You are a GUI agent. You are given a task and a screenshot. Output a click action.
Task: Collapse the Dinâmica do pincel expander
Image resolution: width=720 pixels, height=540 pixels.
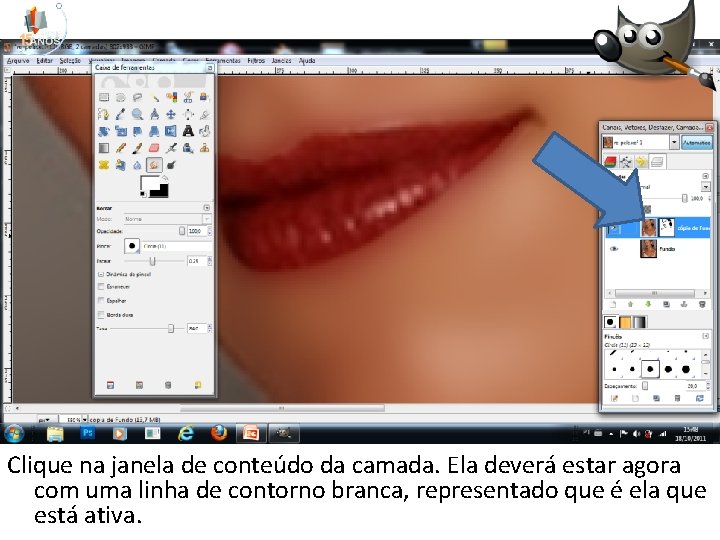(101, 274)
